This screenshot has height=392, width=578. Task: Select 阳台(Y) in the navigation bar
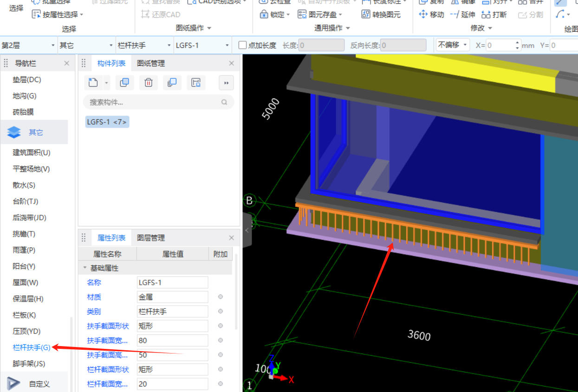tap(24, 266)
